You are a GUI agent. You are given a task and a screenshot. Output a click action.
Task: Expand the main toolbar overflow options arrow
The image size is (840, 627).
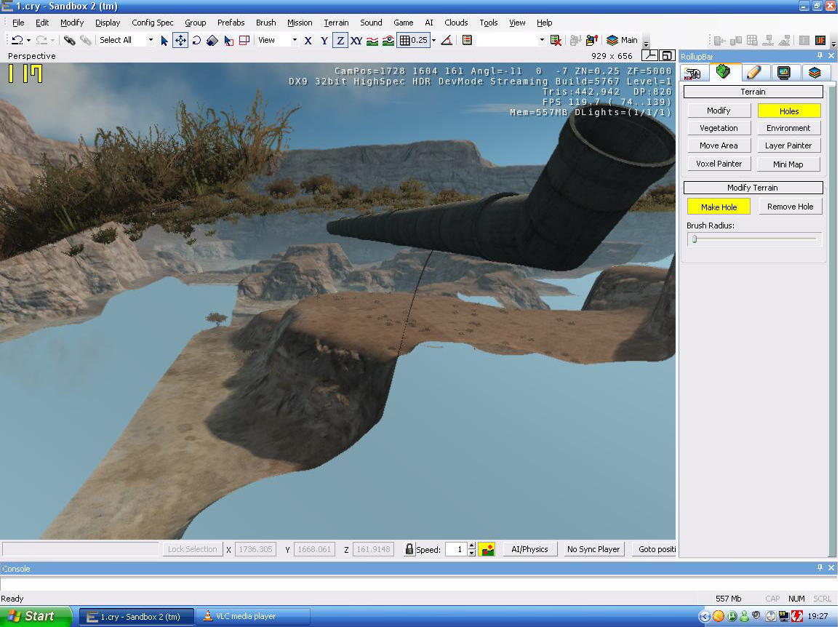pyautogui.click(x=646, y=44)
